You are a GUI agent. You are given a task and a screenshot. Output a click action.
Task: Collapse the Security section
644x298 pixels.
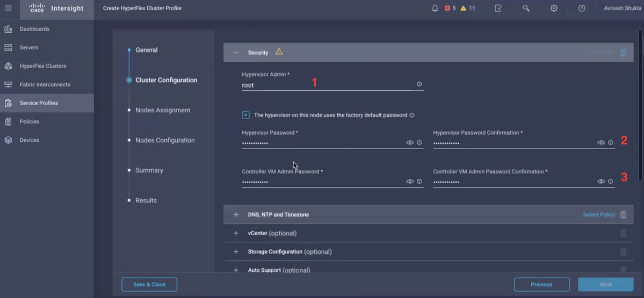[236, 53]
